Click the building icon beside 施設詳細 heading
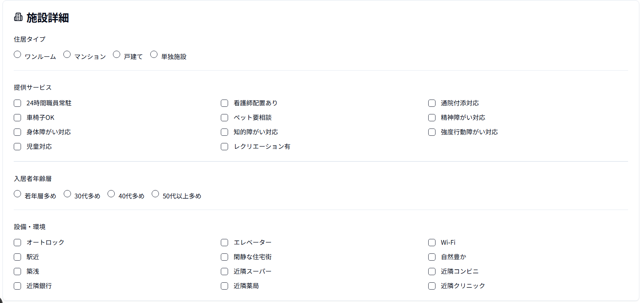The height and width of the screenshot is (303, 644). click(x=18, y=17)
